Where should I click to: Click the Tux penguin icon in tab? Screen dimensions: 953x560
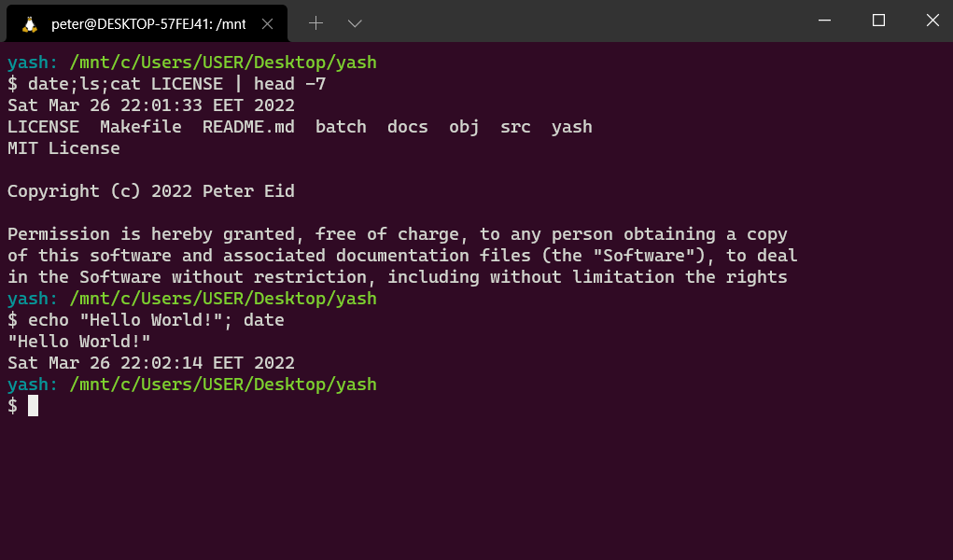29,24
